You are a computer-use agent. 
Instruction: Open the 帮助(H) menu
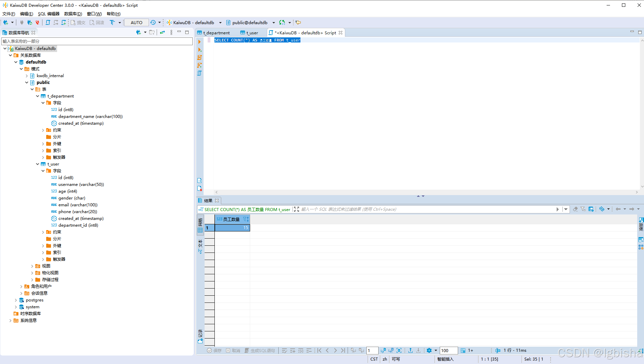114,14
